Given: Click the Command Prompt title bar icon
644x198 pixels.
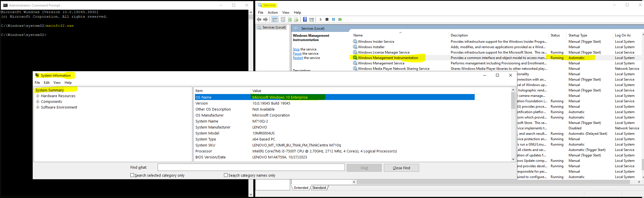Looking at the screenshot, I should [x=5, y=5].
